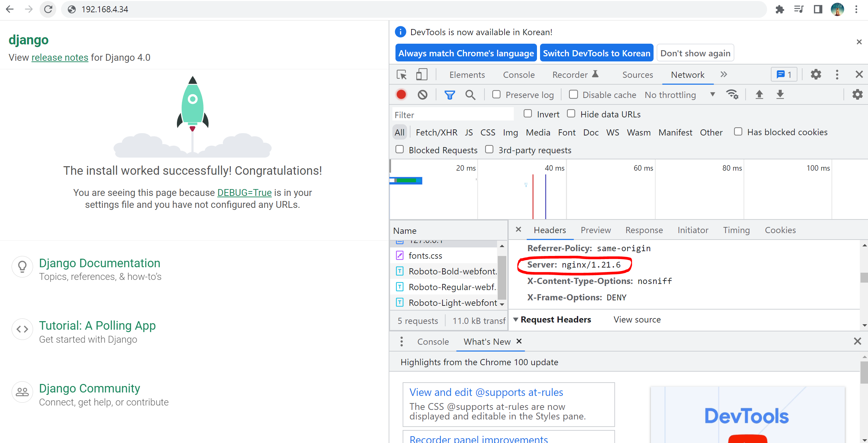
Task: Click Switch DevTools to Korean button
Action: click(596, 53)
